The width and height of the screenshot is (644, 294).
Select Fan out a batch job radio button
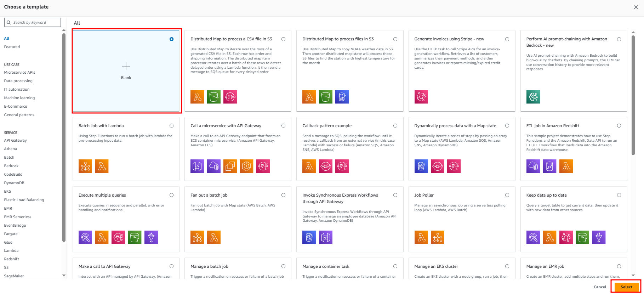click(283, 195)
